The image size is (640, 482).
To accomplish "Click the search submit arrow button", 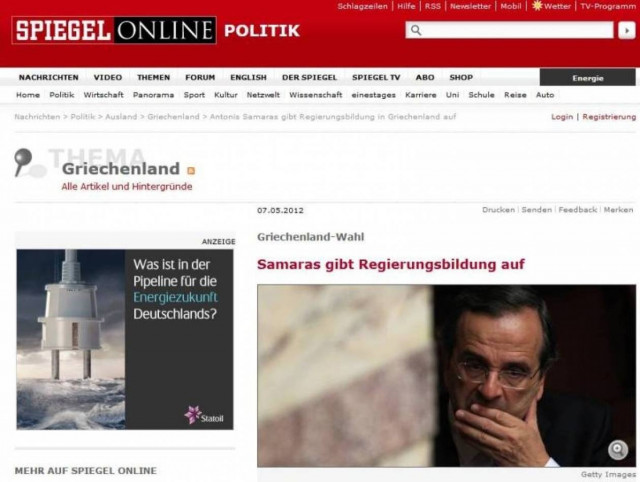I will point(627,31).
